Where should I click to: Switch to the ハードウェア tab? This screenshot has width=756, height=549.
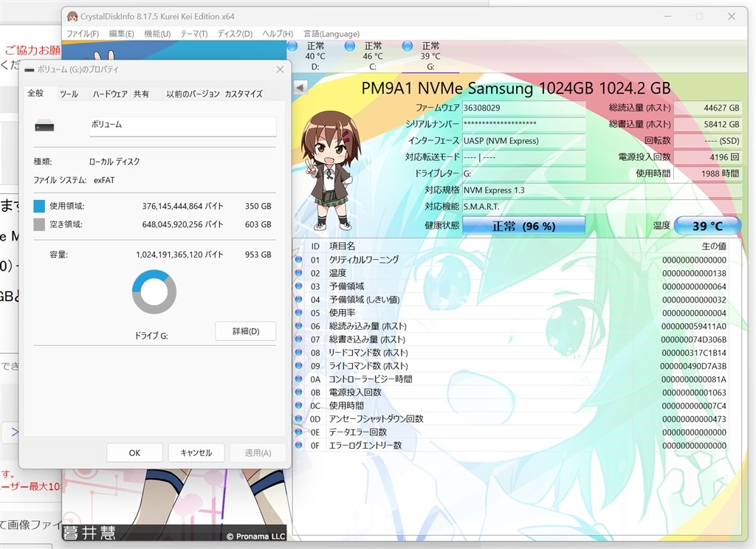[x=110, y=94]
